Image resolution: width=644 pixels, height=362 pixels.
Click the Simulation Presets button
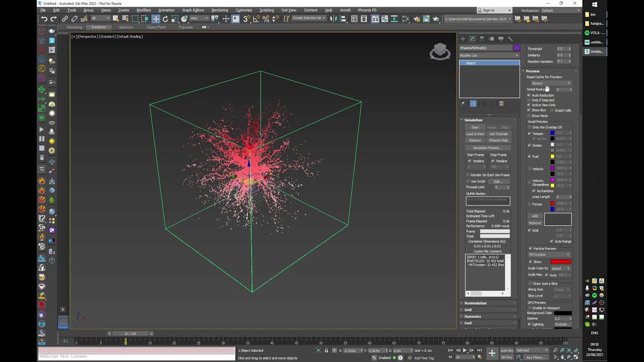[x=488, y=148]
